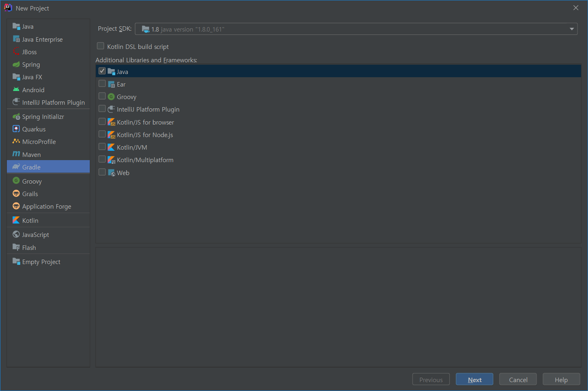Choose the Java FX folder icon
The width and height of the screenshot is (588, 391).
(x=16, y=77)
